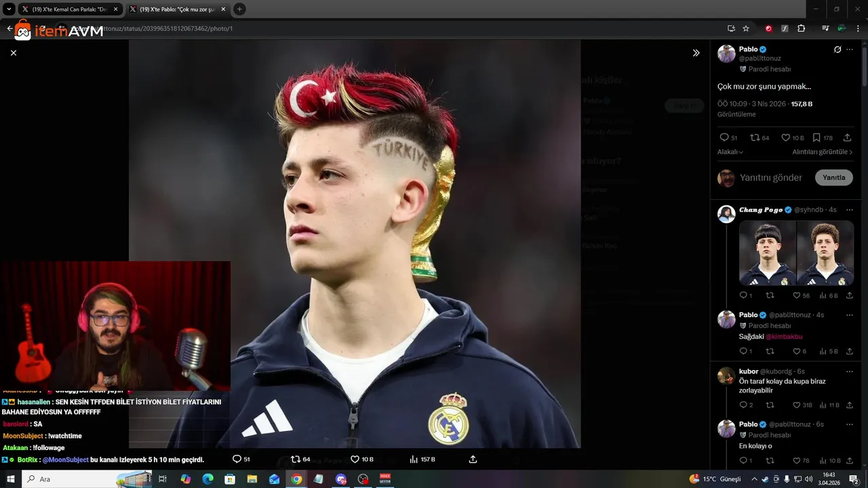Open the Alakalı sort dropdown

tap(730, 152)
